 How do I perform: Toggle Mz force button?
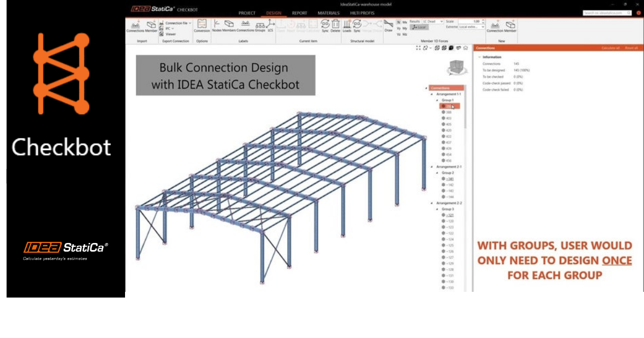point(405,34)
